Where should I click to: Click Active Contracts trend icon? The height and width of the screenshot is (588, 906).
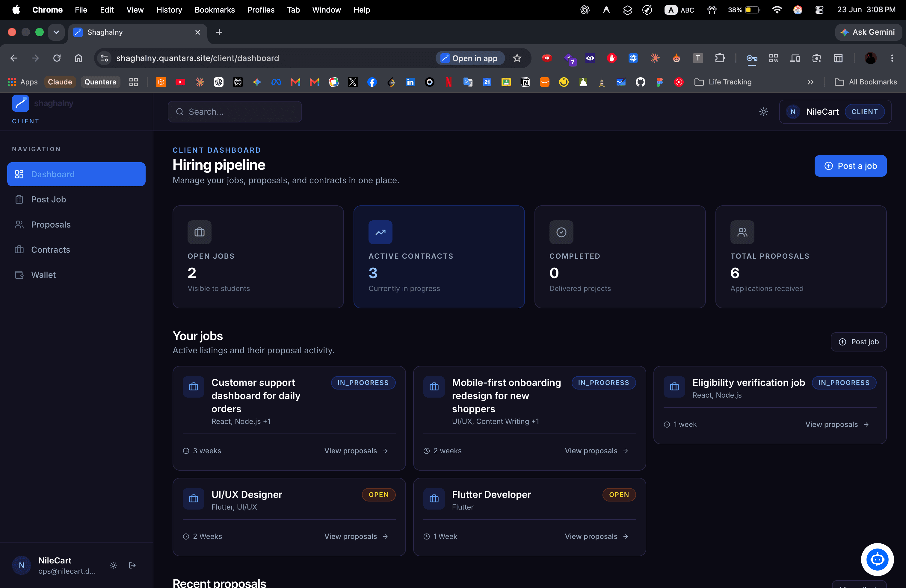(380, 232)
